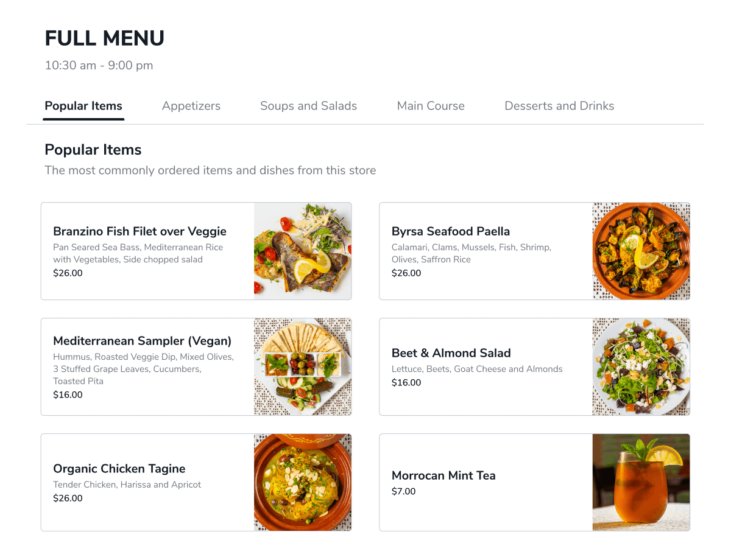Open the Organic Chicken Tagine image
This screenshot has height=560, width=731.
[x=303, y=482]
